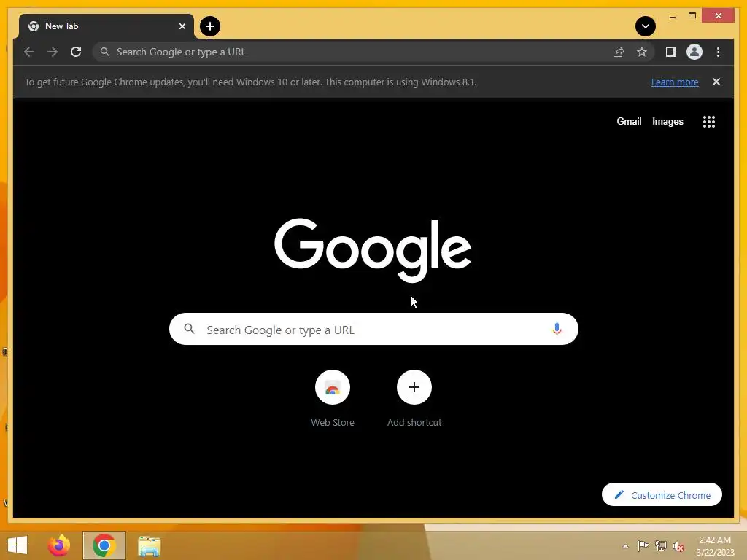
Task: Minimize the Chrome window
Action: 672,16
